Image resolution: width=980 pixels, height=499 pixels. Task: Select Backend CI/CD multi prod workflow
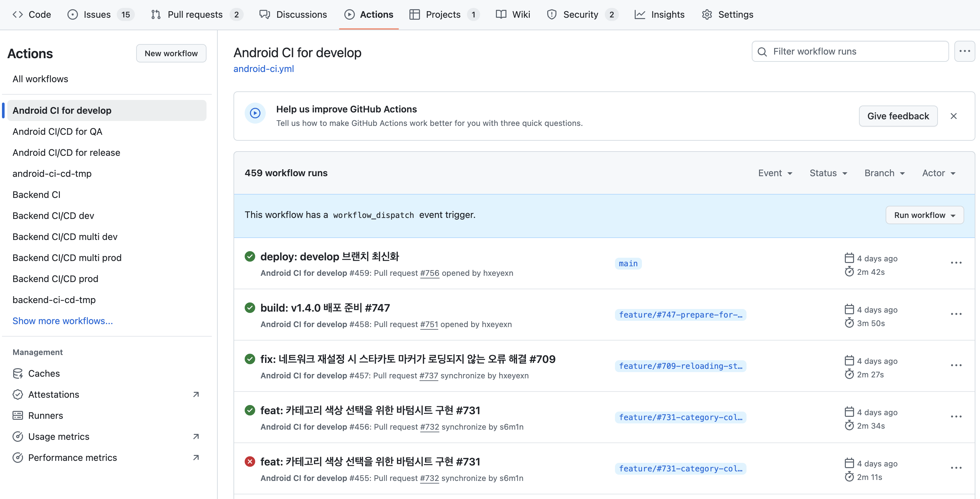[67, 257]
